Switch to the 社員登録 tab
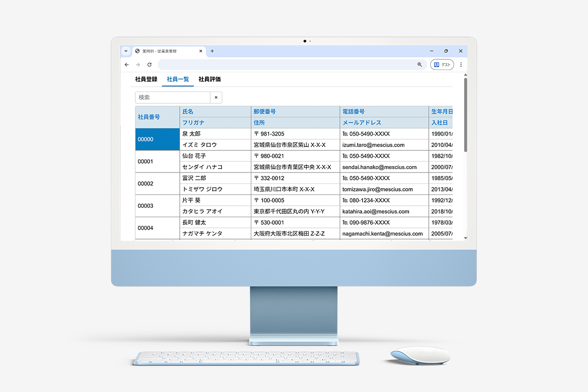Viewport: 588px width, 392px height. pos(146,79)
